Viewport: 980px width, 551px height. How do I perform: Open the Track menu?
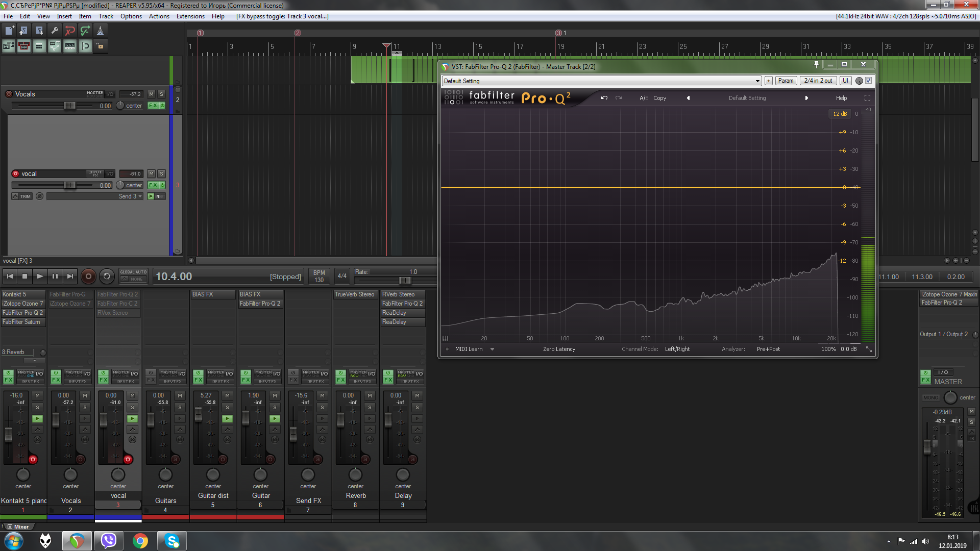[106, 16]
